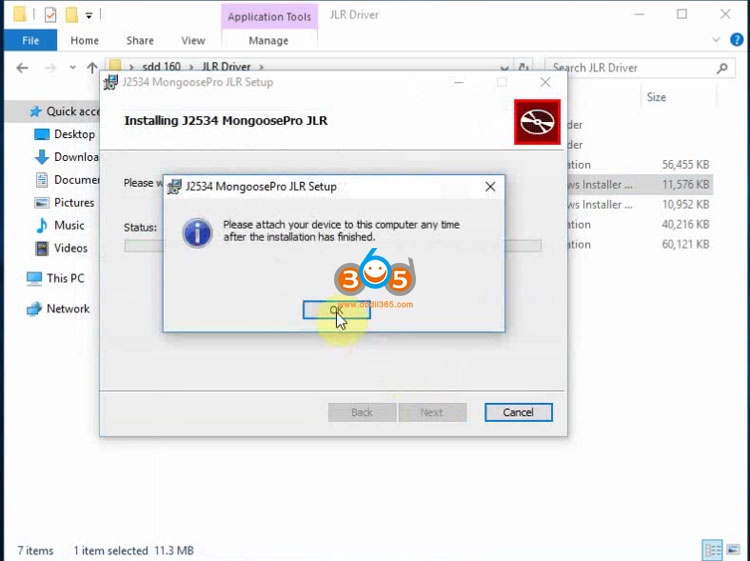Click the installer disc logo image
Screen dimensions: 750x561
537,121
